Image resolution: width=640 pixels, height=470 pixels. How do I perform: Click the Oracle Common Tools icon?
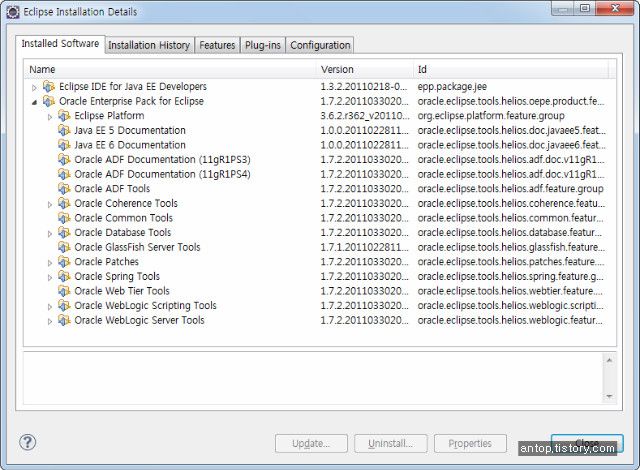64,218
